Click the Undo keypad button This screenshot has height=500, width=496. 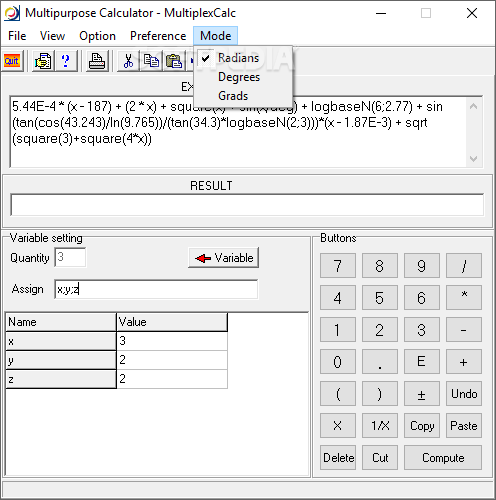click(x=464, y=394)
